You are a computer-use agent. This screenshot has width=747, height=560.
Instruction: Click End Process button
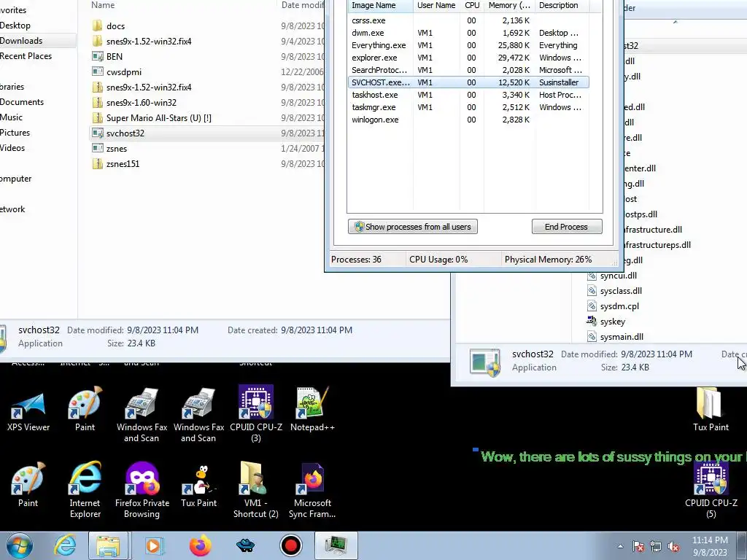tap(566, 227)
